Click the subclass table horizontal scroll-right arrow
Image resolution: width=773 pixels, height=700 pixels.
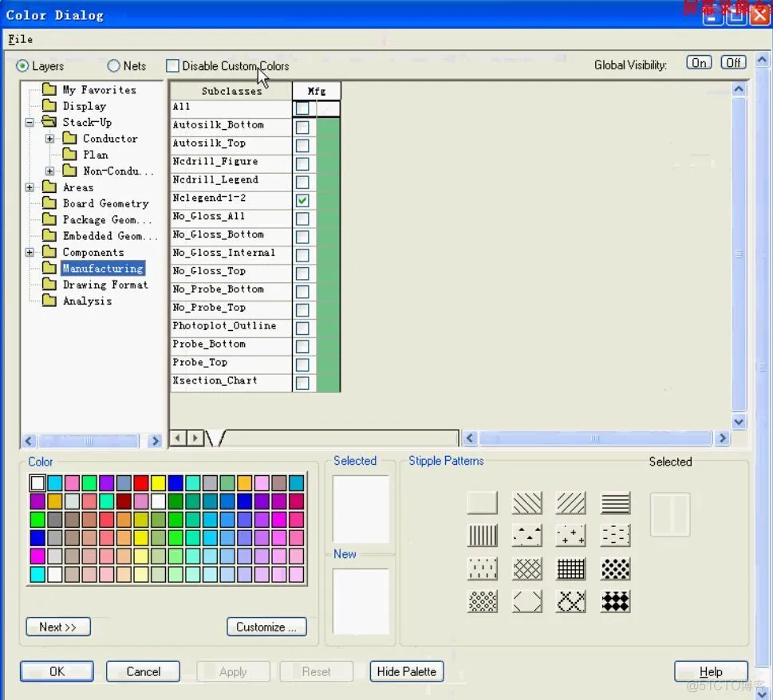click(723, 438)
